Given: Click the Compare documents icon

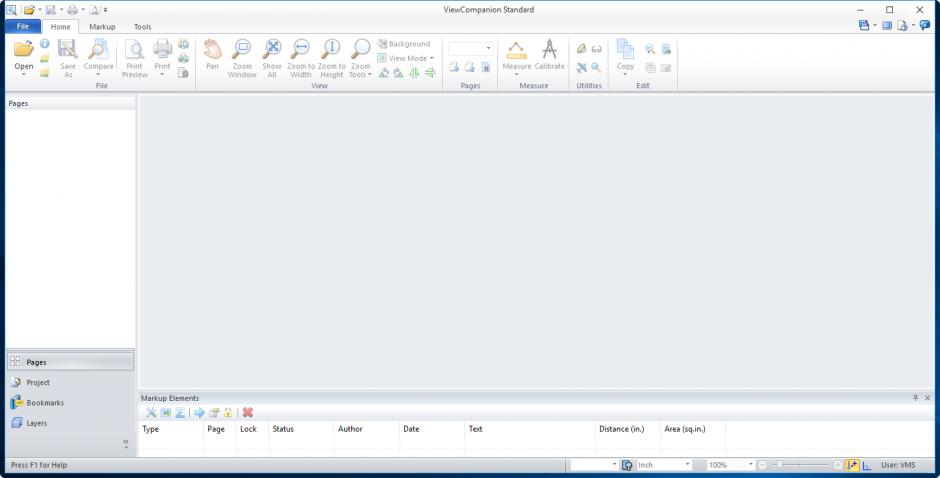Looking at the screenshot, I should click(x=98, y=49).
